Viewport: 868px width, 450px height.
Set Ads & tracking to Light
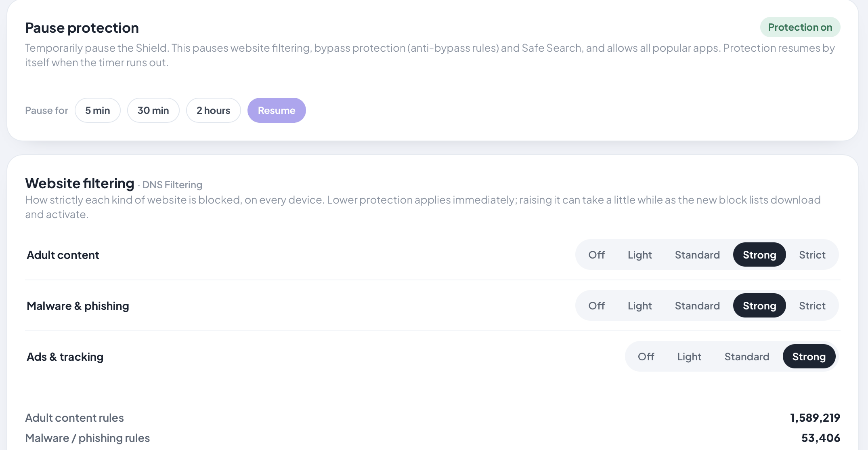(x=689, y=356)
